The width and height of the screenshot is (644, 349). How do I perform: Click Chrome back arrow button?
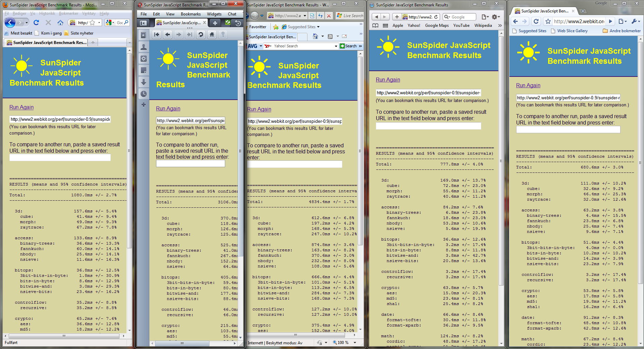516,21
